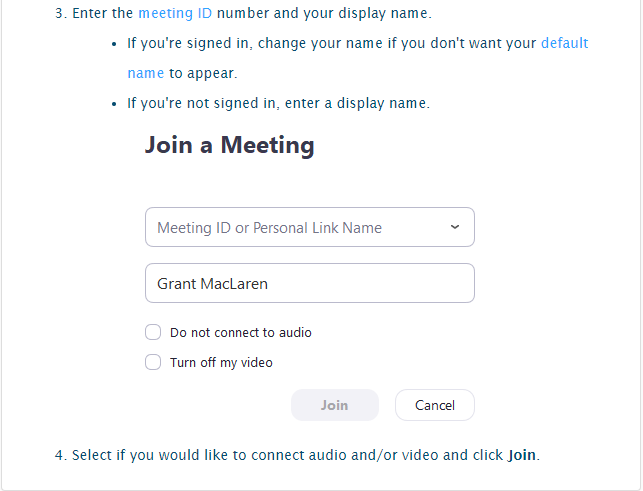The height and width of the screenshot is (491, 643).
Task: Open the dropdown chevron in Meeting ID field
Action: tap(455, 227)
